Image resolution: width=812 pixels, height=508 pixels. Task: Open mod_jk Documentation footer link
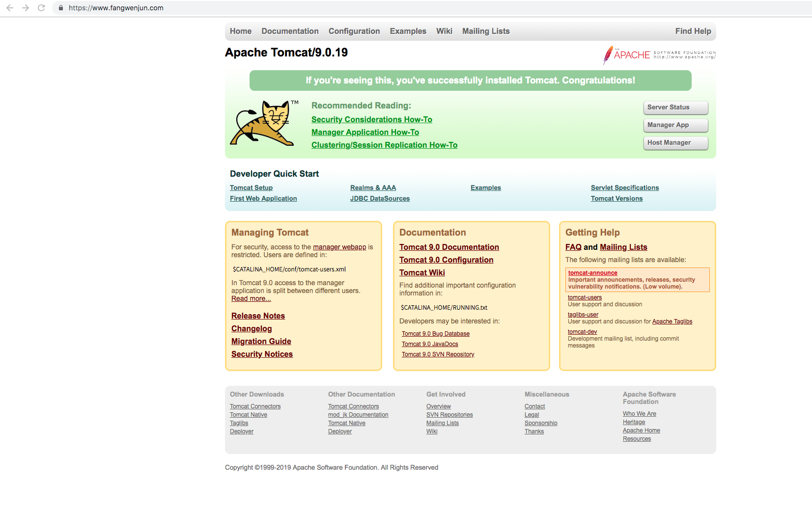[358, 415]
